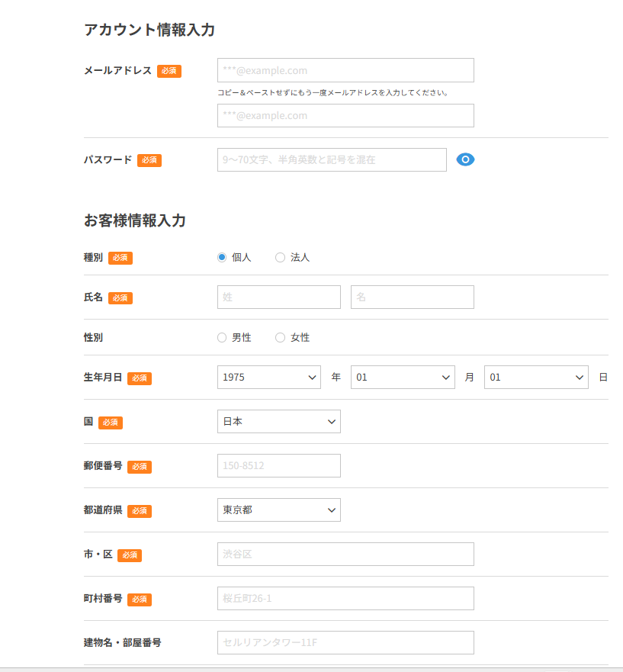Focus the 建物名・部屋番号 building field

345,642
